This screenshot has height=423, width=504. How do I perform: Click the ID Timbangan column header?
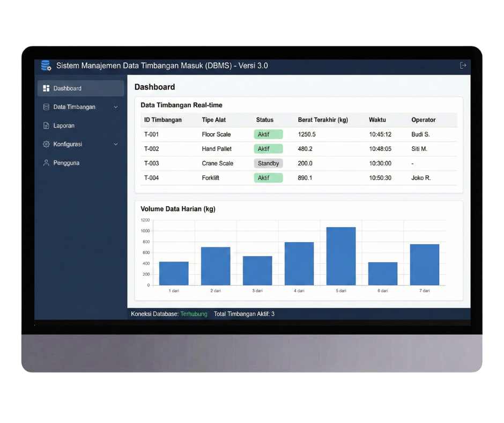click(163, 120)
